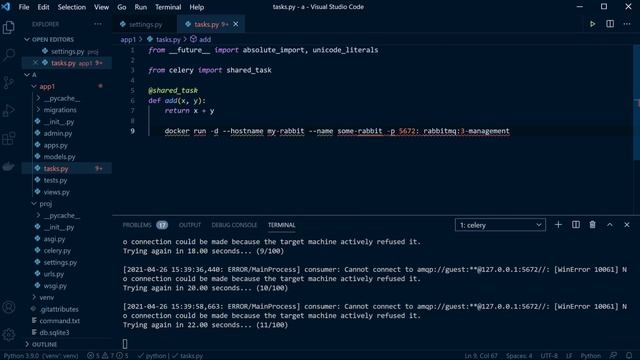Change language mode Python in status bar
The image size is (640, 360).
click(591, 356)
